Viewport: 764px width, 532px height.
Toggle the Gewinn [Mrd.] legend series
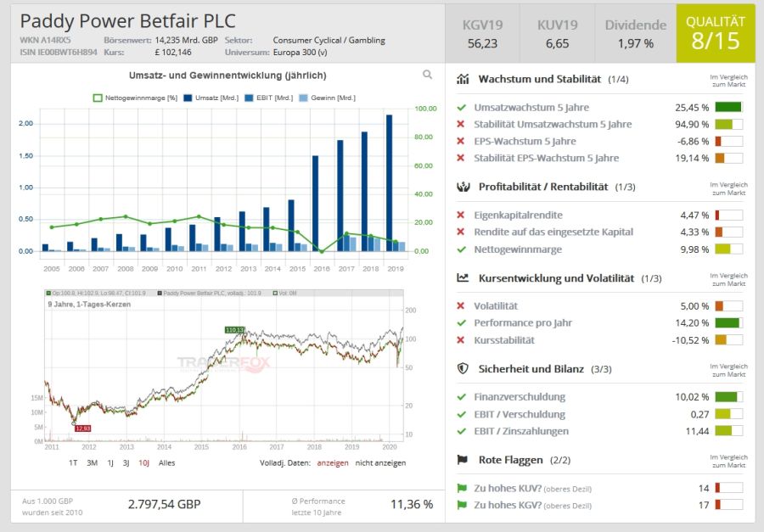click(327, 98)
